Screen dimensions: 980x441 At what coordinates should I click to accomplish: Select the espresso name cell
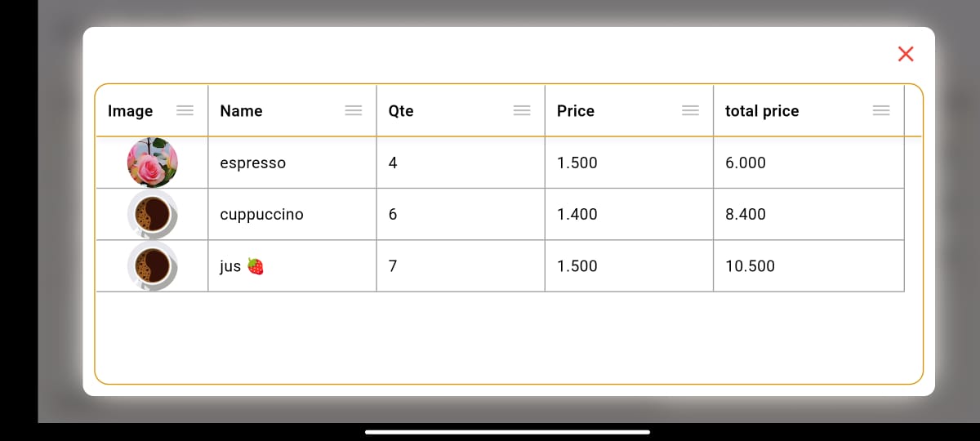click(x=292, y=163)
